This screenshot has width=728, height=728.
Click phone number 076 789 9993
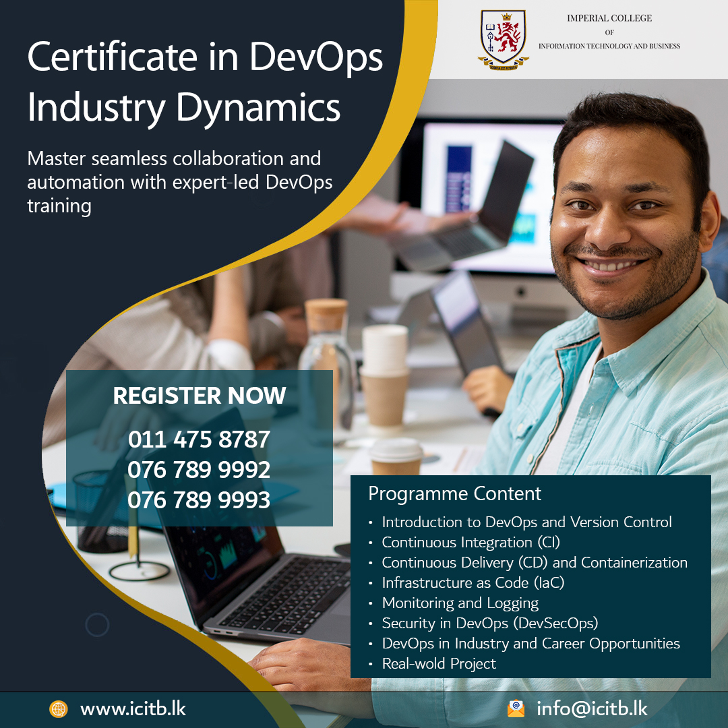(x=199, y=500)
